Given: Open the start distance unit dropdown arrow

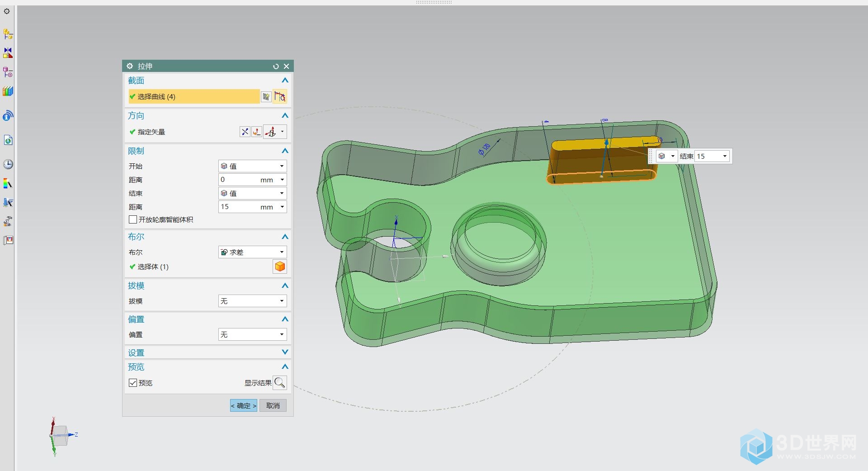Looking at the screenshot, I should coord(282,180).
